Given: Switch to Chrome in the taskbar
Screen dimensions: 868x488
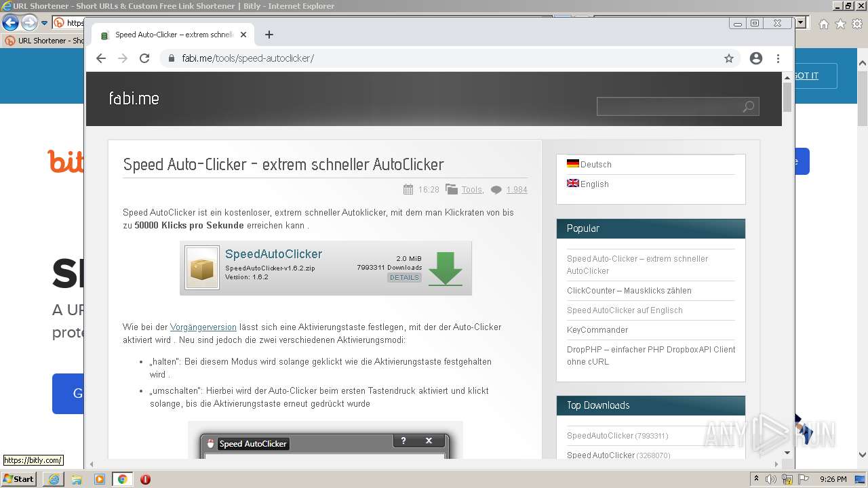Looking at the screenshot, I should [x=123, y=479].
